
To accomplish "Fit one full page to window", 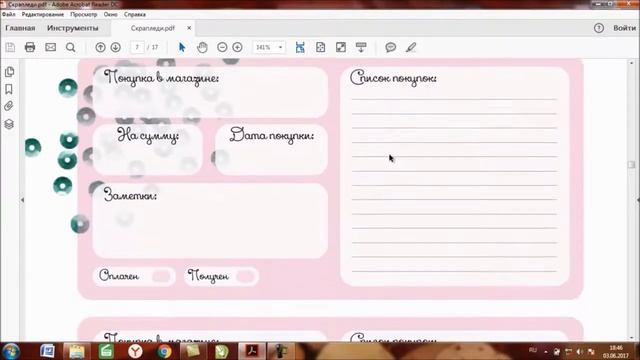I will point(320,47).
